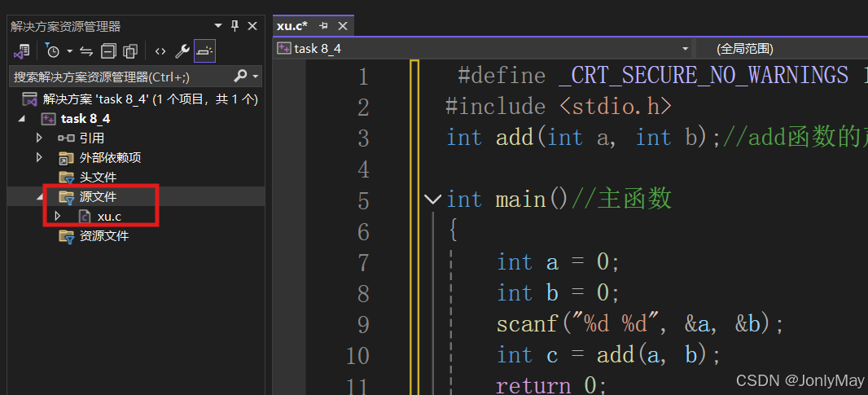The image size is (868, 395).
Task: Close the Solution Explorer panel
Action: (x=252, y=25)
